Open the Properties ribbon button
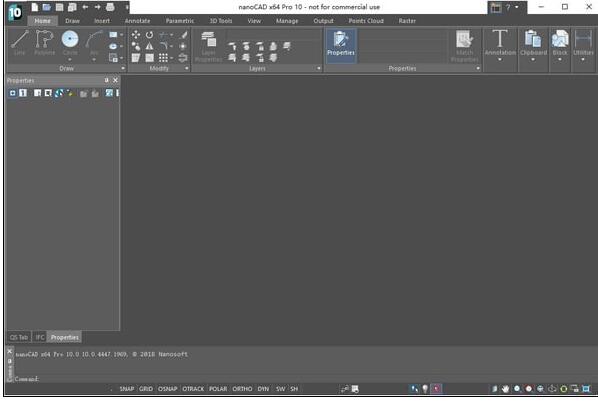 tap(341, 45)
